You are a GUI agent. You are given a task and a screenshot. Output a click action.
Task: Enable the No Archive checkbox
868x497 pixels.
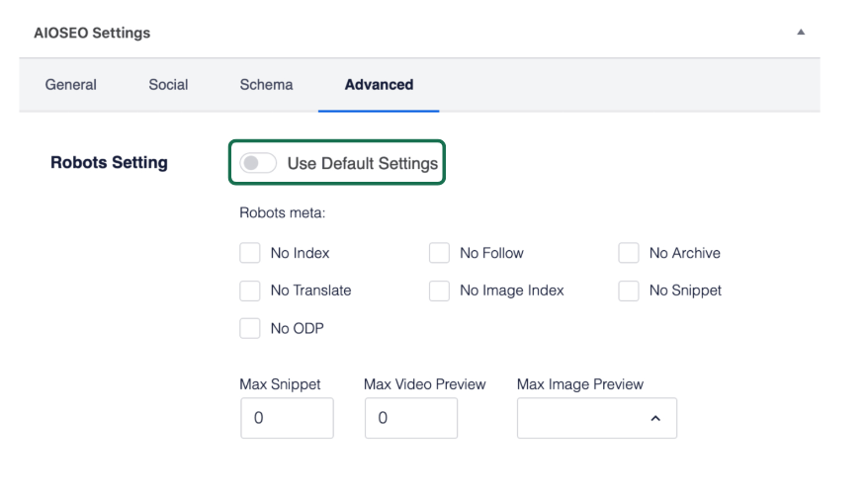coord(629,253)
